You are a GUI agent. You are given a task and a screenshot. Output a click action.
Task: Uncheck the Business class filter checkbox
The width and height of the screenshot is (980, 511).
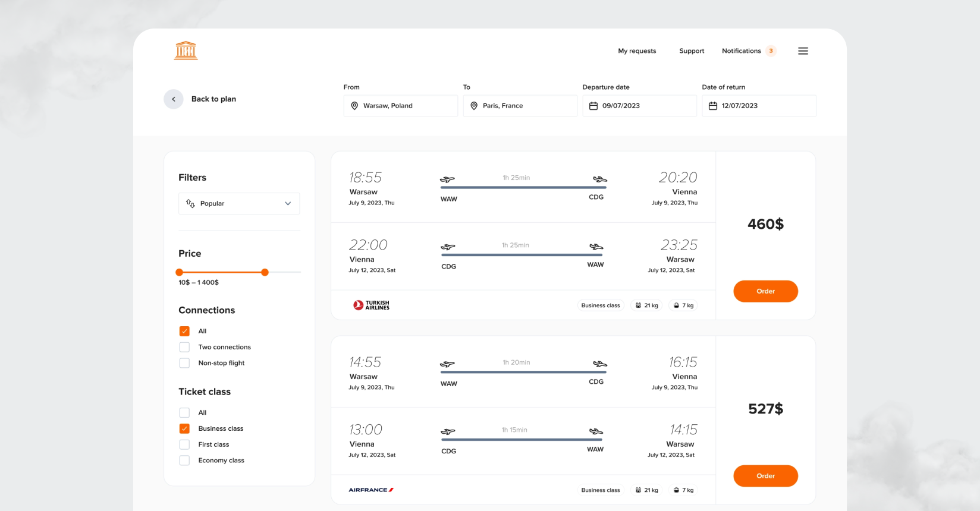tap(184, 428)
